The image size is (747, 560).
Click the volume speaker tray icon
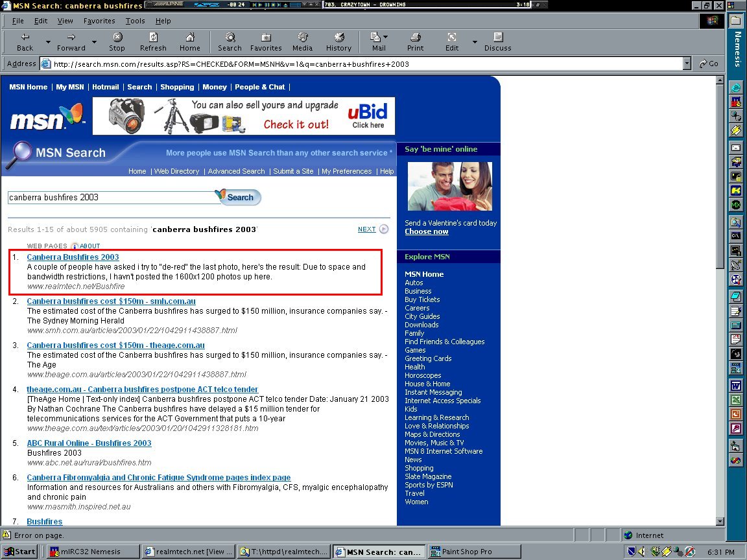[x=642, y=552]
